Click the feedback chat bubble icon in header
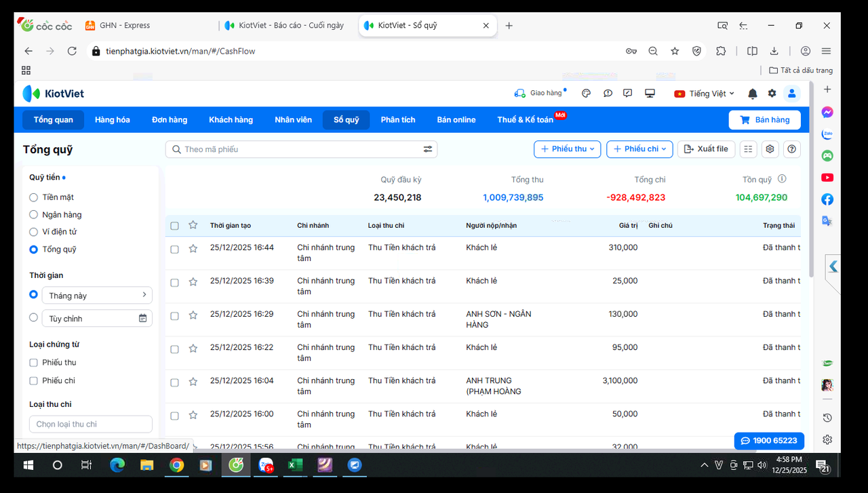The image size is (868, 493). 608,94
